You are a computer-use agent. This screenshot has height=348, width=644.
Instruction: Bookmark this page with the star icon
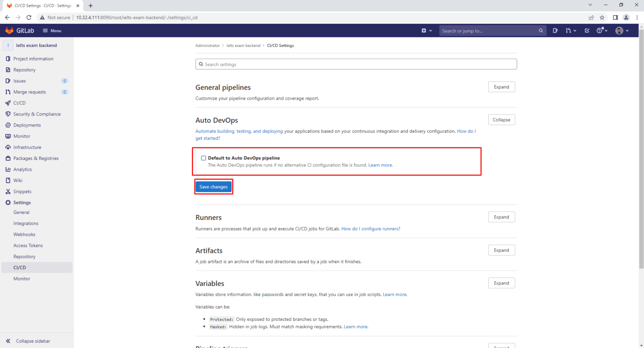(x=602, y=18)
